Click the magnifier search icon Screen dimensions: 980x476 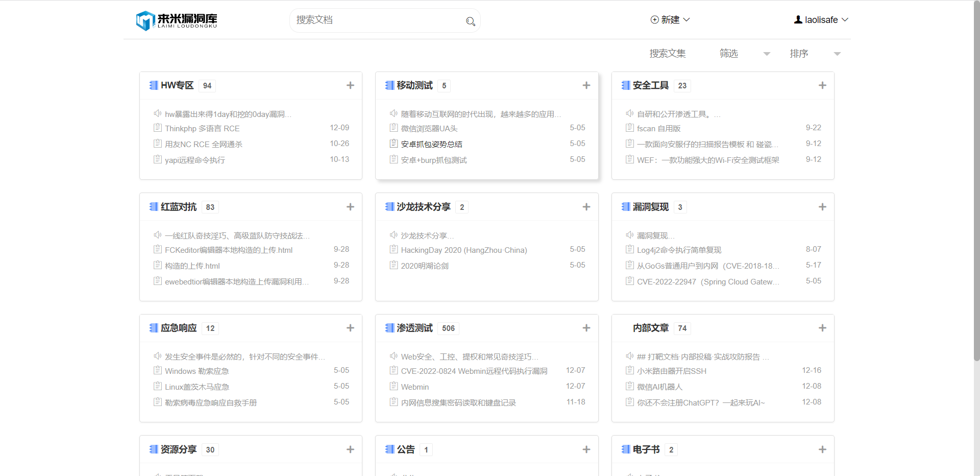470,21
